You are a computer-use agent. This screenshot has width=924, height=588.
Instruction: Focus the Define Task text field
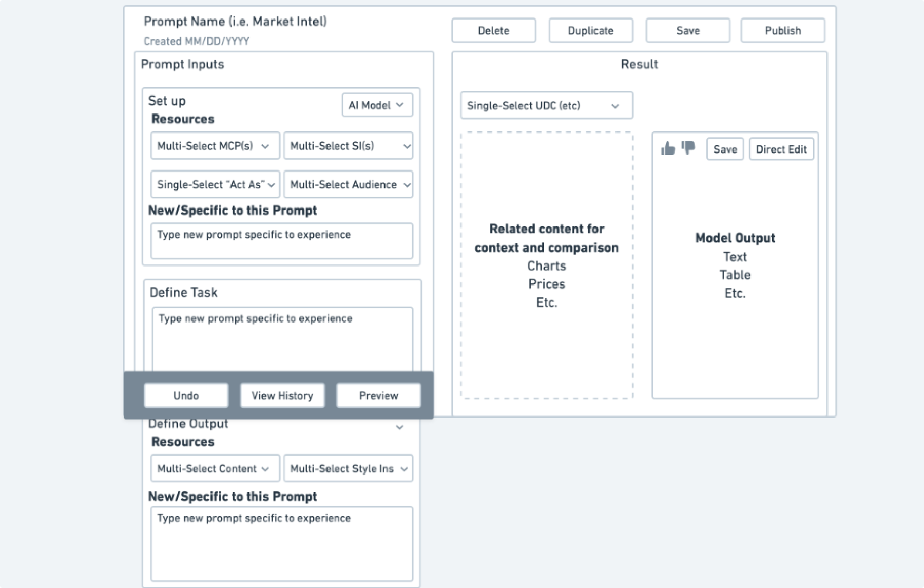pos(282,339)
